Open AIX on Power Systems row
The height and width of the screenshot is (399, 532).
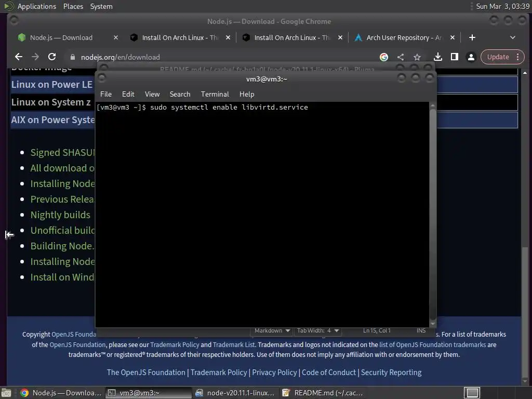point(53,120)
